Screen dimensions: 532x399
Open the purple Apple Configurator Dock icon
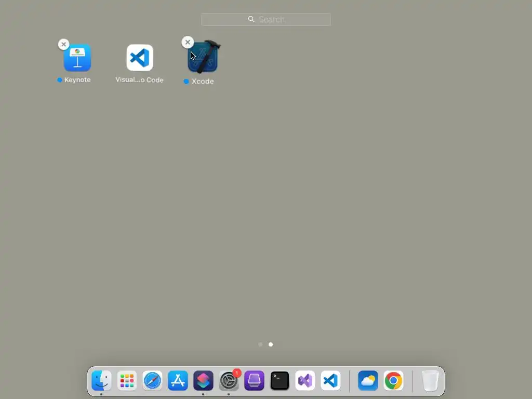click(254, 380)
